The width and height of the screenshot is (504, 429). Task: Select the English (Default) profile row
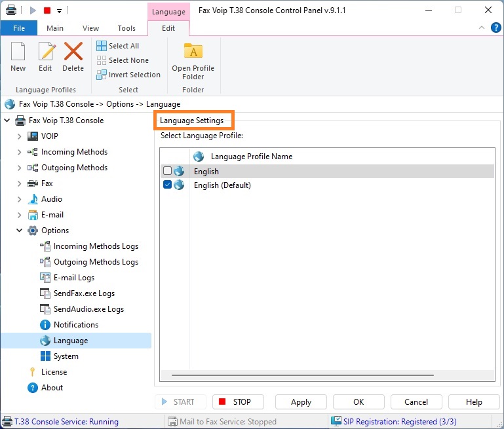(327, 185)
